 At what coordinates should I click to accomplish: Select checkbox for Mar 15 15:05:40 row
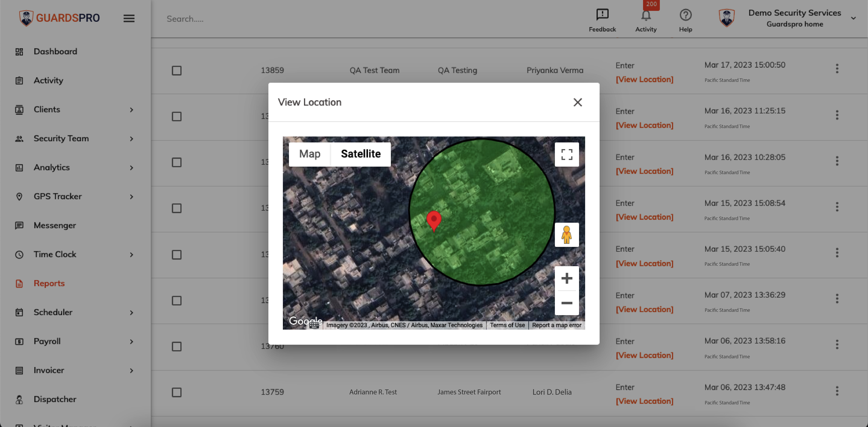tap(177, 255)
